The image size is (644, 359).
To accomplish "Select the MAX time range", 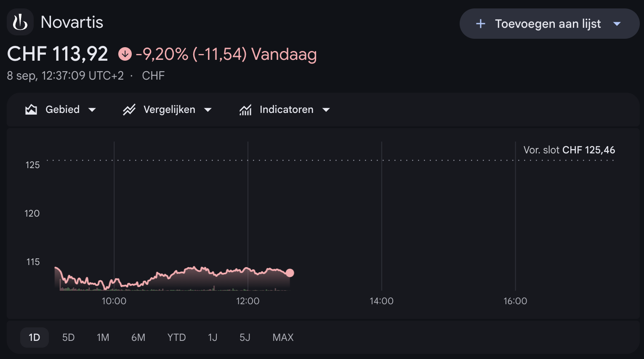I will 283,338.
